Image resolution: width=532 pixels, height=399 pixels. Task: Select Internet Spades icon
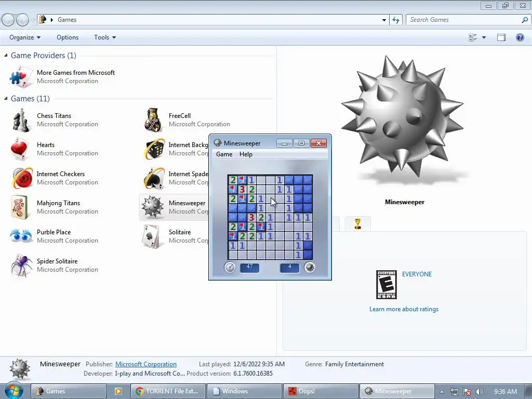coord(154,178)
